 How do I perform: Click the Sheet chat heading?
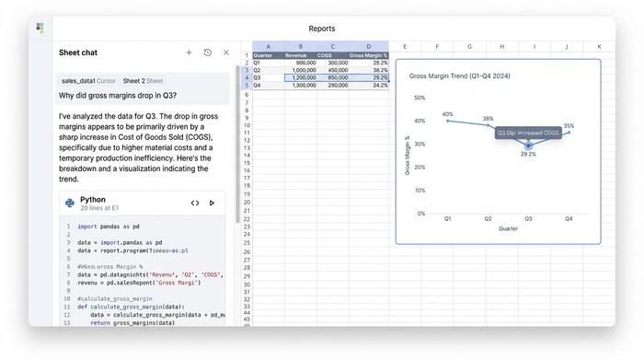tap(78, 52)
